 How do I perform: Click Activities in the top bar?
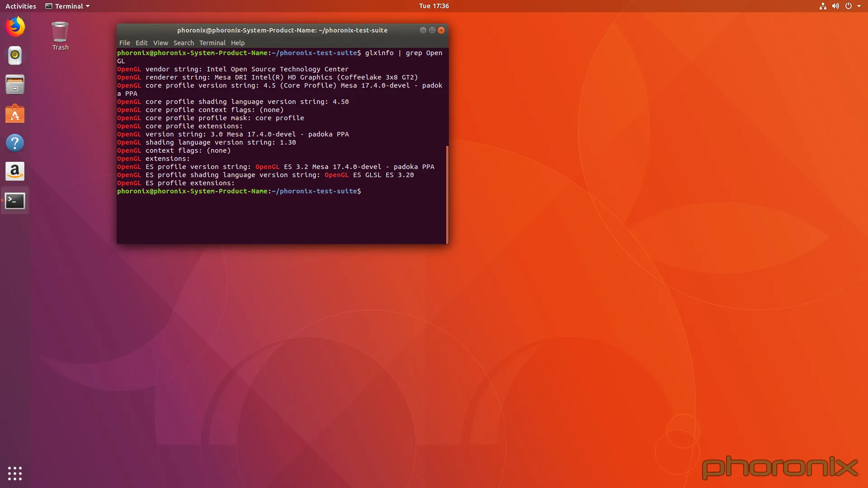[x=20, y=6]
